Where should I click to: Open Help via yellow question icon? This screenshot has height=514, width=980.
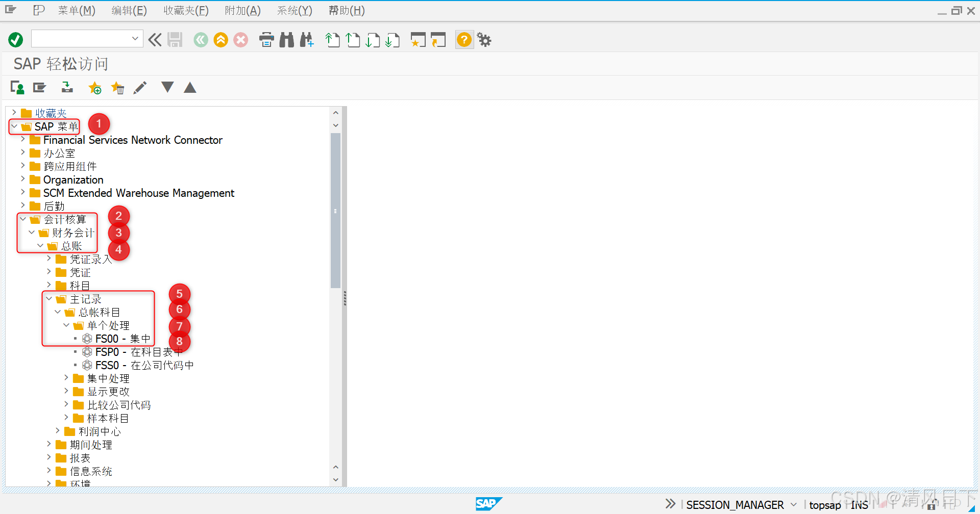click(464, 39)
